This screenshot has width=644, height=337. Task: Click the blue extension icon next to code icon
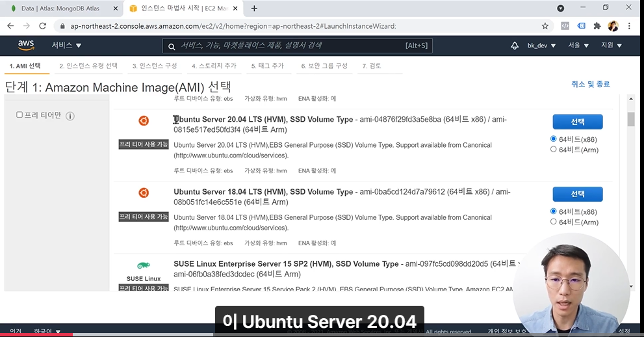(x=581, y=26)
